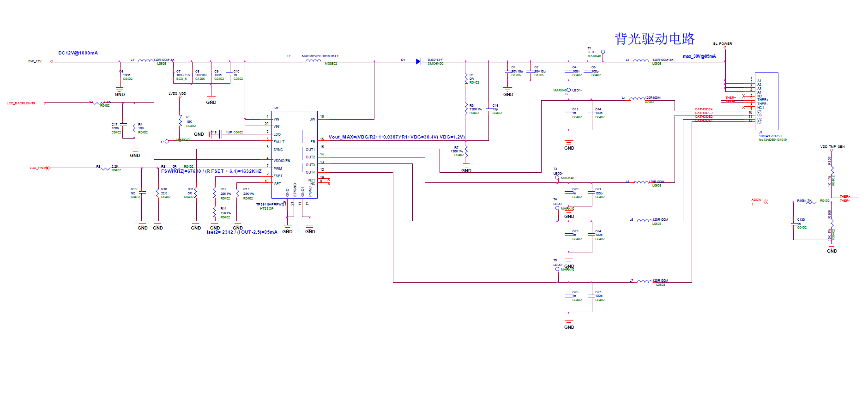Select the U1 reference designator
This screenshot has width=868, height=399.
(276, 108)
